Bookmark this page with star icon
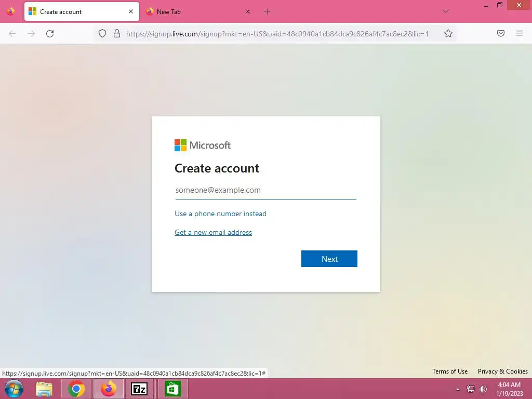 coord(448,33)
